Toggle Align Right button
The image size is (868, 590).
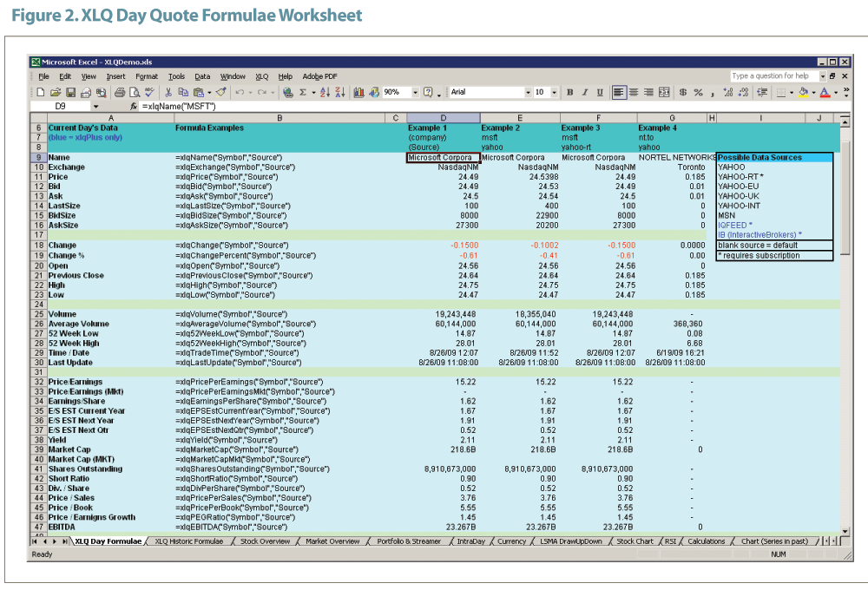648,93
